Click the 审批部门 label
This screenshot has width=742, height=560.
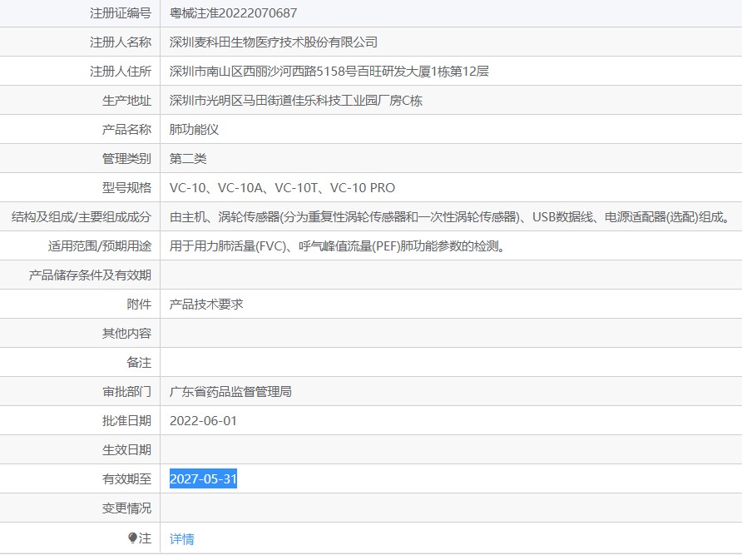coord(126,391)
